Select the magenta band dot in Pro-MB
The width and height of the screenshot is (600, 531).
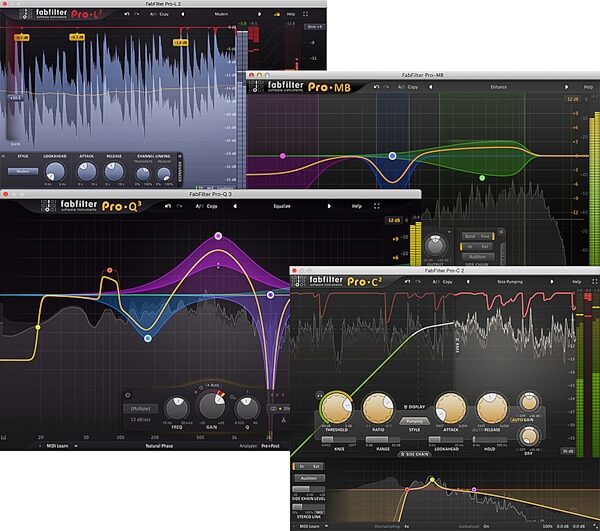pyautogui.click(x=283, y=156)
